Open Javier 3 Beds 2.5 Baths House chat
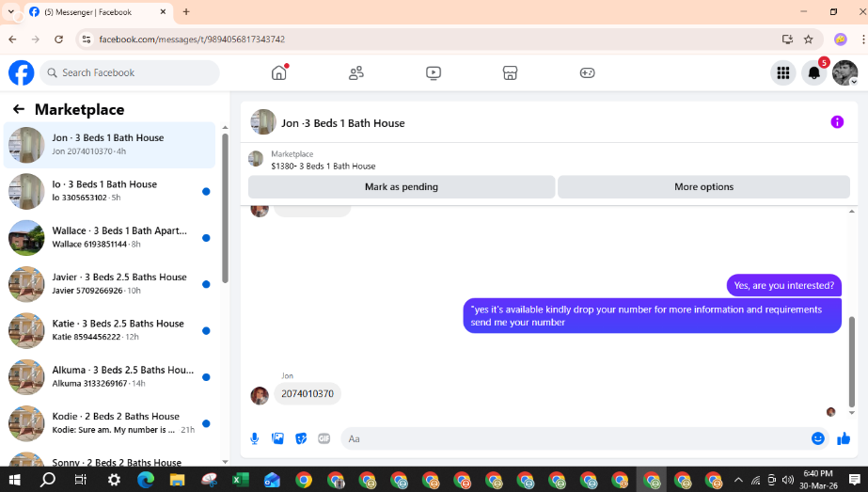This screenshot has width=868, height=492. (x=109, y=284)
